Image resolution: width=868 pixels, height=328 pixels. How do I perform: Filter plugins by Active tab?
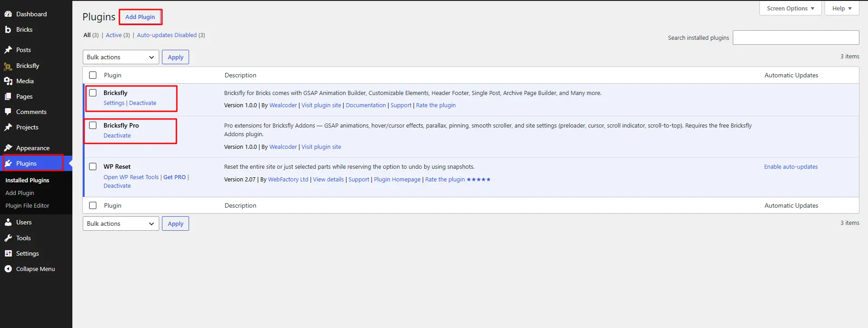coord(114,35)
